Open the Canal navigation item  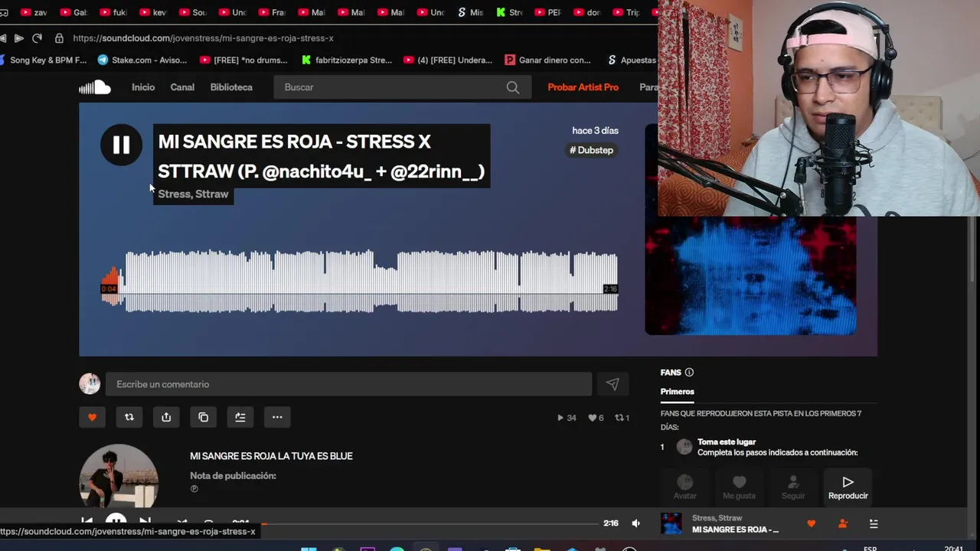pyautogui.click(x=182, y=87)
